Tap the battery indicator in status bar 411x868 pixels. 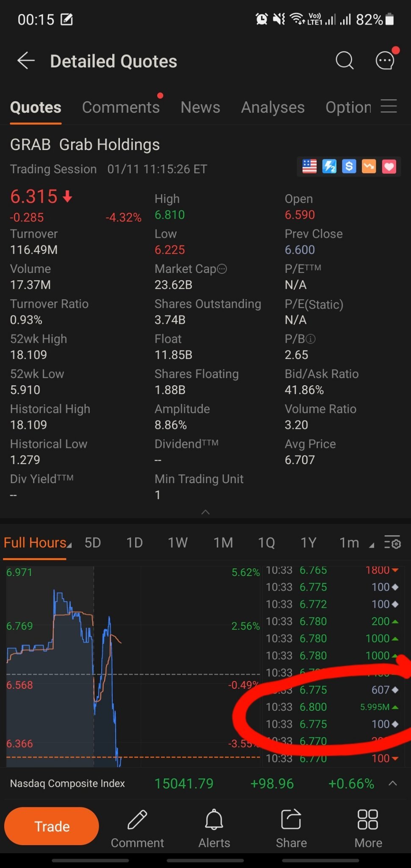coord(390,19)
